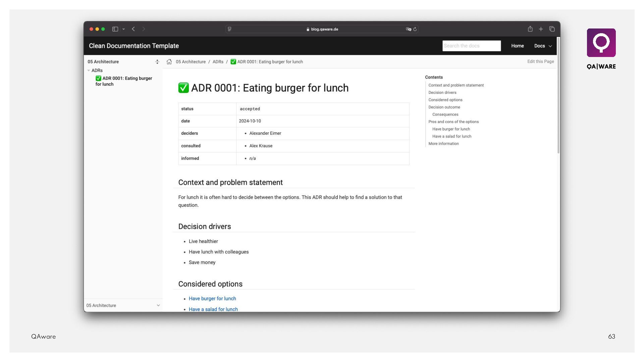Screen dimensions: 644x362
Task: Click the Contents panel heading
Action: (434, 77)
